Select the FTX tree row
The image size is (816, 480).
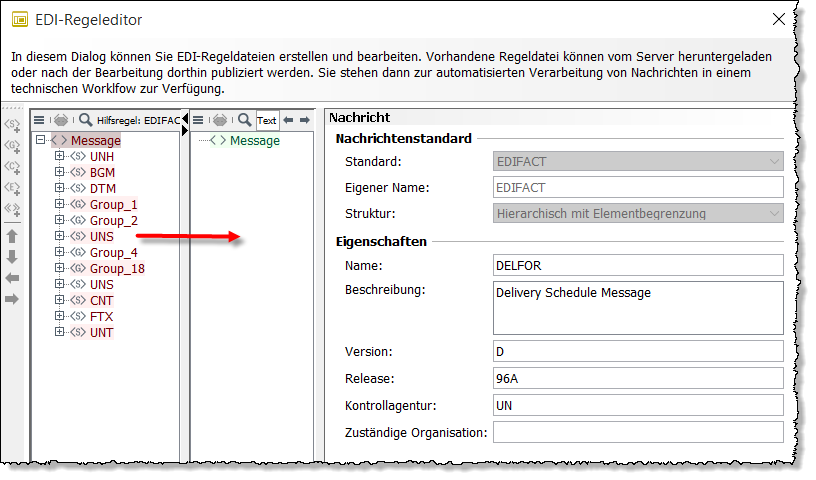[101, 317]
